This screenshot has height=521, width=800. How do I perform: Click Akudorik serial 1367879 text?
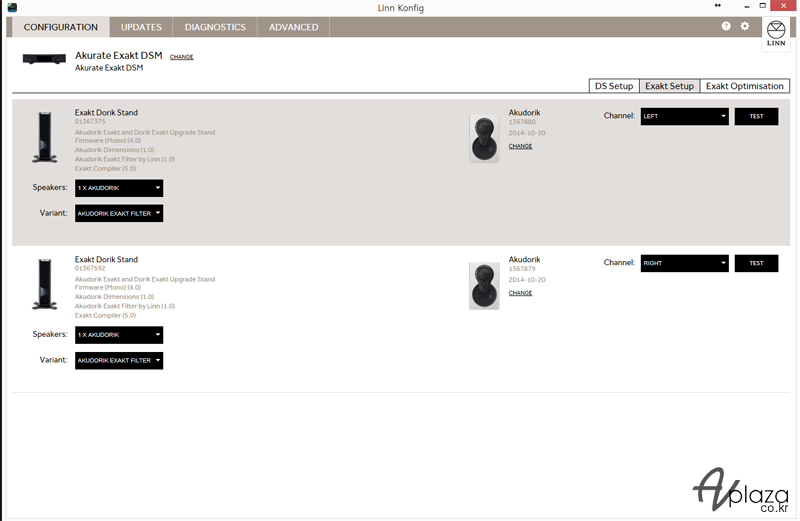click(522, 269)
